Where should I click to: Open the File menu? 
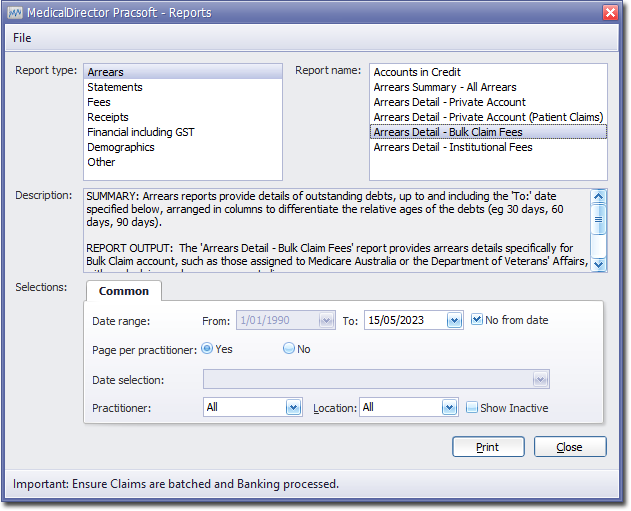coord(22,38)
